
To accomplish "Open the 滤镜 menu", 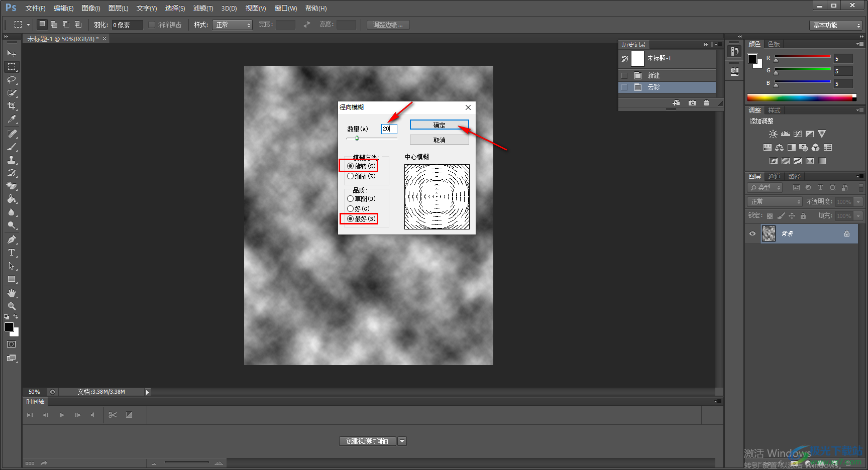I will pyautogui.click(x=203, y=8).
